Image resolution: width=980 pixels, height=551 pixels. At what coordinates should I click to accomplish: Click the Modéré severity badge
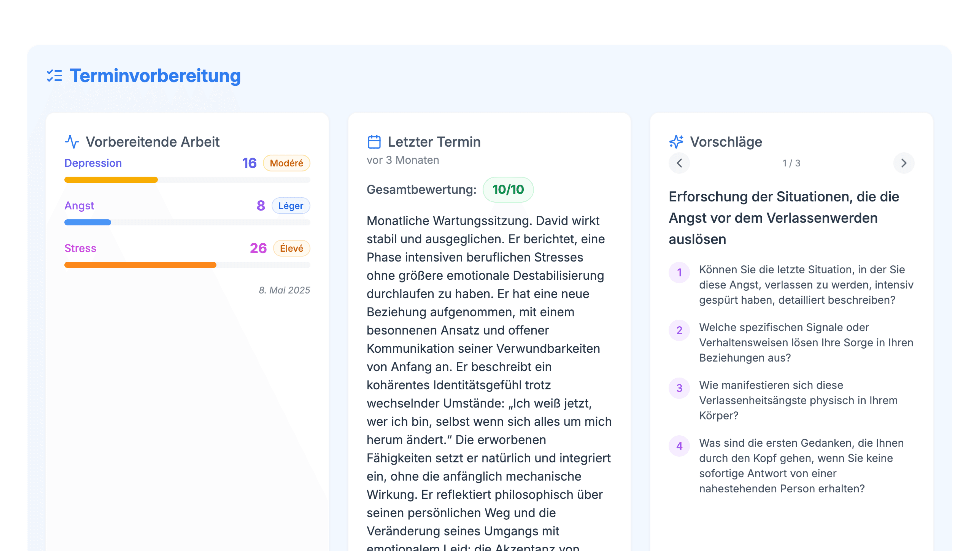pyautogui.click(x=287, y=163)
